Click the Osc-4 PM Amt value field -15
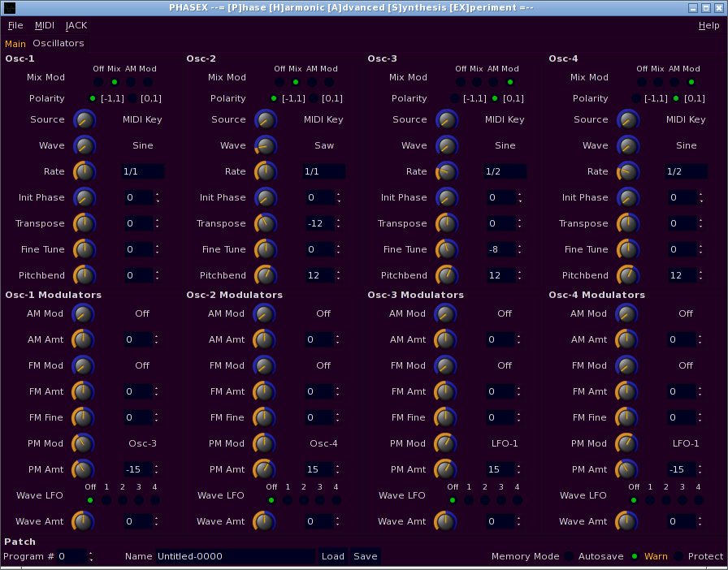This screenshot has height=570, width=728. click(x=681, y=470)
